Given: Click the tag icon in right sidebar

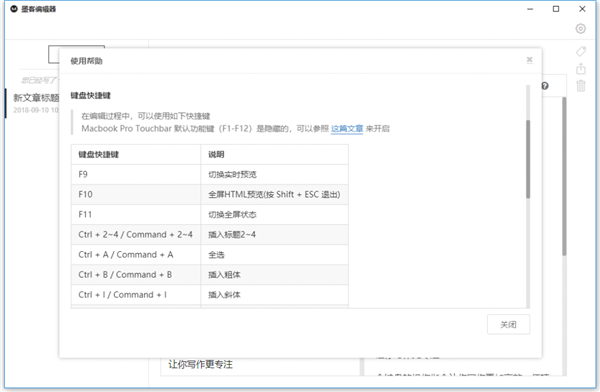Looking at the screenshot, I should click(581, 51).
